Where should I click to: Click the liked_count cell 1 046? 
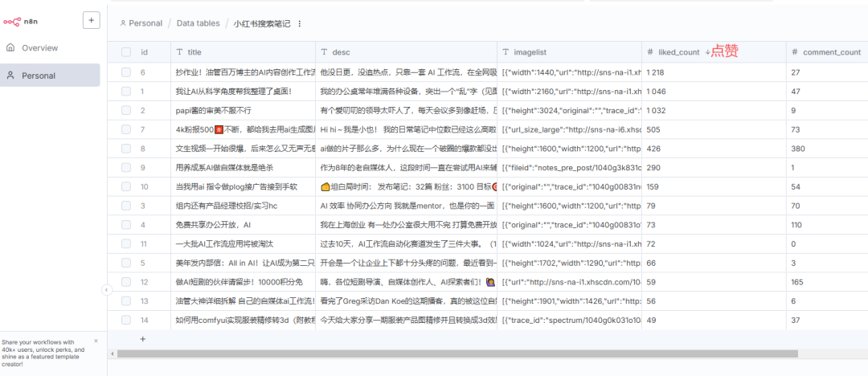(714, 92)
